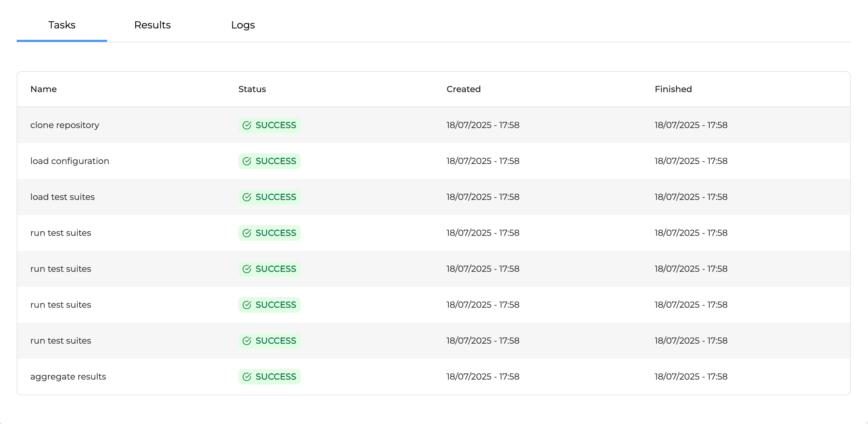Viewport: 868px width, 424px height.
Task: Click the Finished column header
Action: tap(673, 89)
